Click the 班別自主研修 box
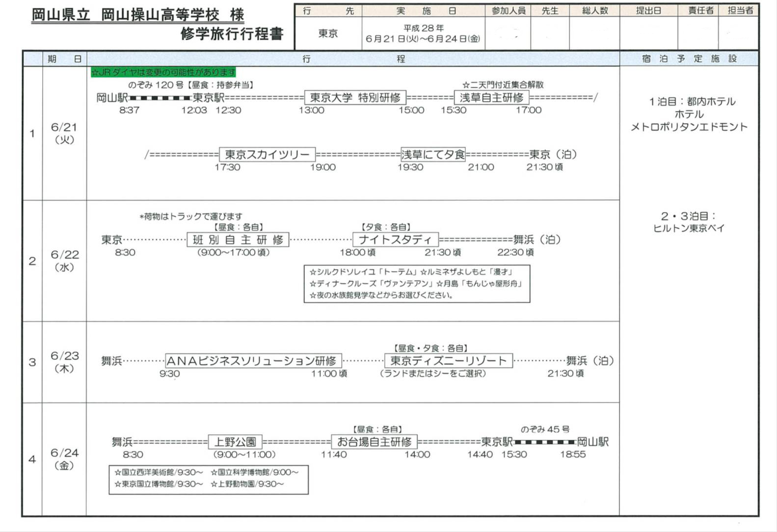 click(x=238, y=239)
